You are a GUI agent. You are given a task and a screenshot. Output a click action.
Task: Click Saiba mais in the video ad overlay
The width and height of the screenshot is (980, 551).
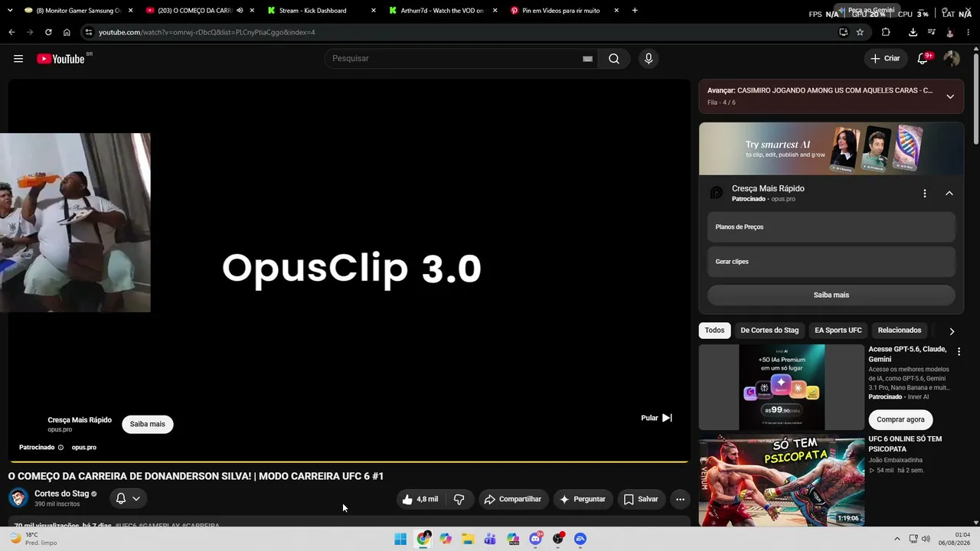148,424
